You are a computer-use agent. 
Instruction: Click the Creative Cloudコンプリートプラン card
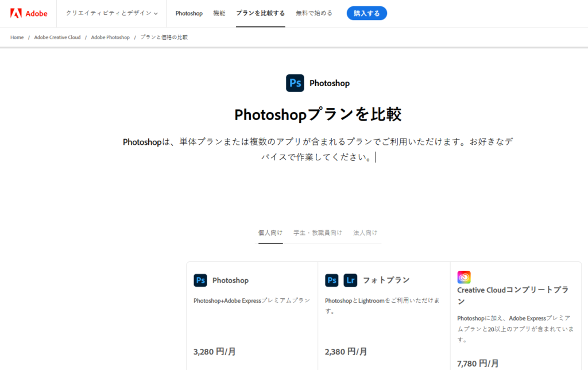[x=515, y=316]
